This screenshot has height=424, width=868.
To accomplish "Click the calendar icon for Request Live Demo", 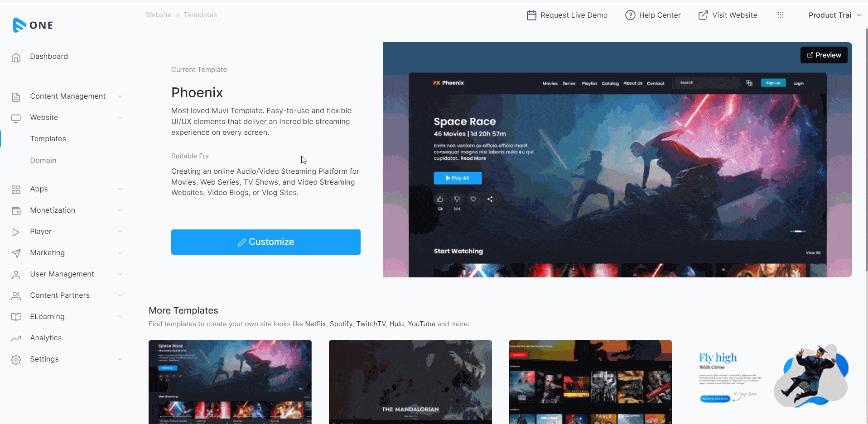I will coord(531,15).
